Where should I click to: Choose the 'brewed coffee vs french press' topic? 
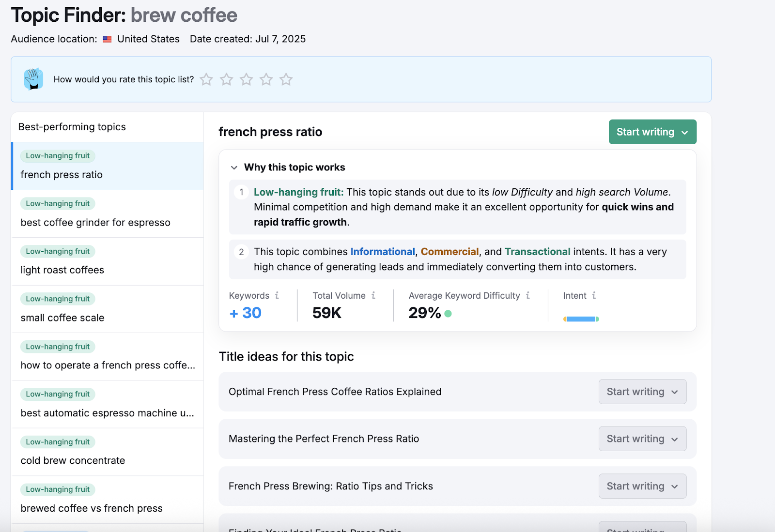pyautogui.click(x=92, y=508)
